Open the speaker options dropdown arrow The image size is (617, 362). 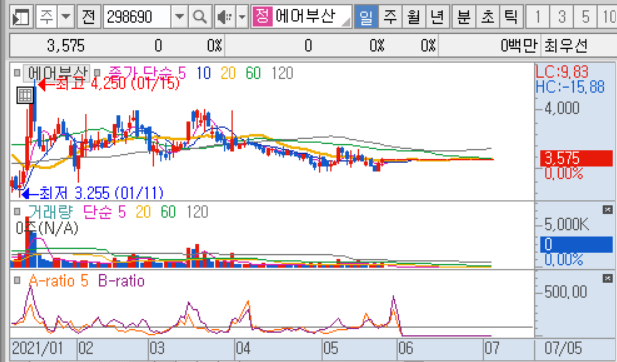tap(242, 17)
